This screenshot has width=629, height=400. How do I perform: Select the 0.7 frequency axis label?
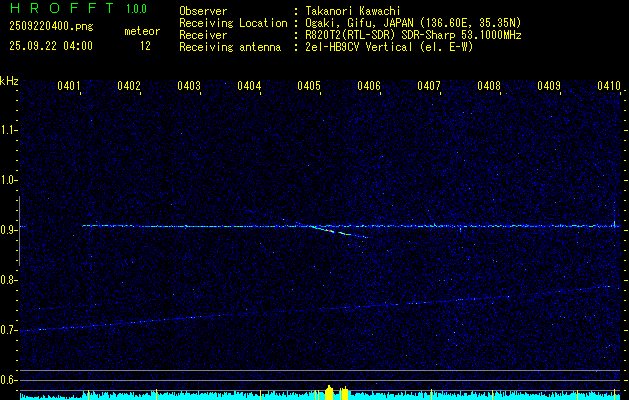[x=9, y=330]
